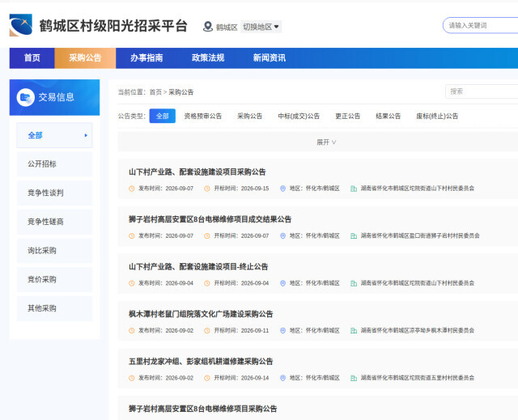Expand the 全部 sidebar item arrow
This screenshot has height=420, width=518.
tap(86, 135)
